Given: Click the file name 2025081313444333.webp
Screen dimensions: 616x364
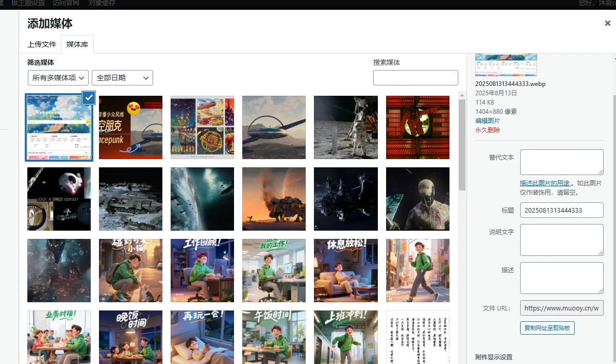Looking at the screenshot, I should (510, 83).
